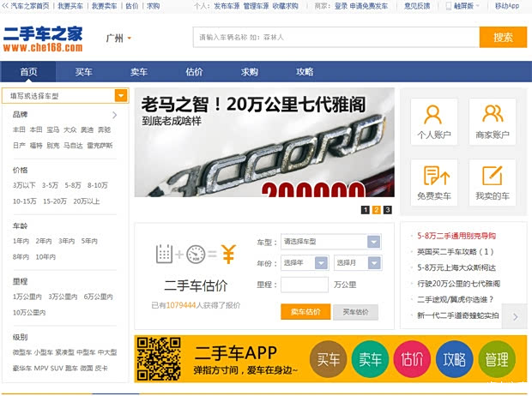Filter by age 3年内

(67, 241)
